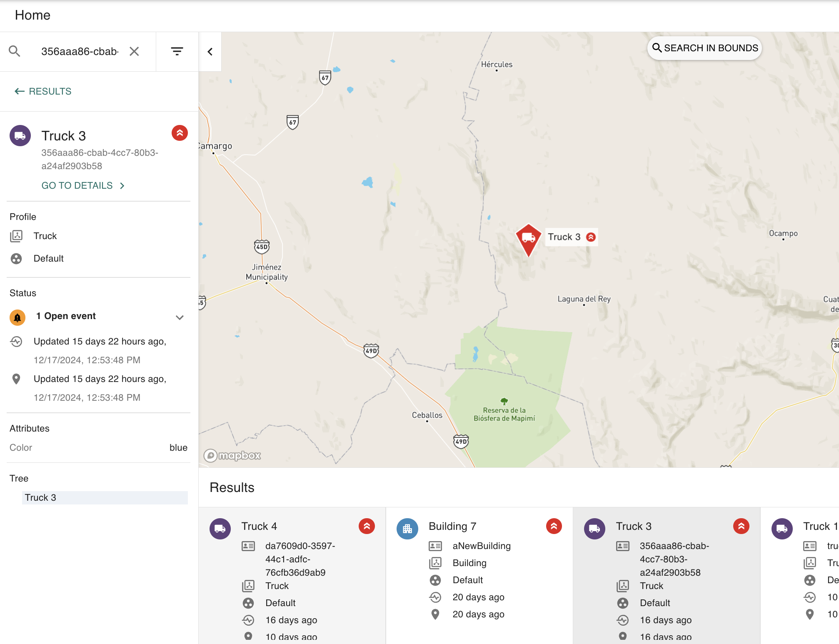Click the search magnifier icon

coord(15,51)
